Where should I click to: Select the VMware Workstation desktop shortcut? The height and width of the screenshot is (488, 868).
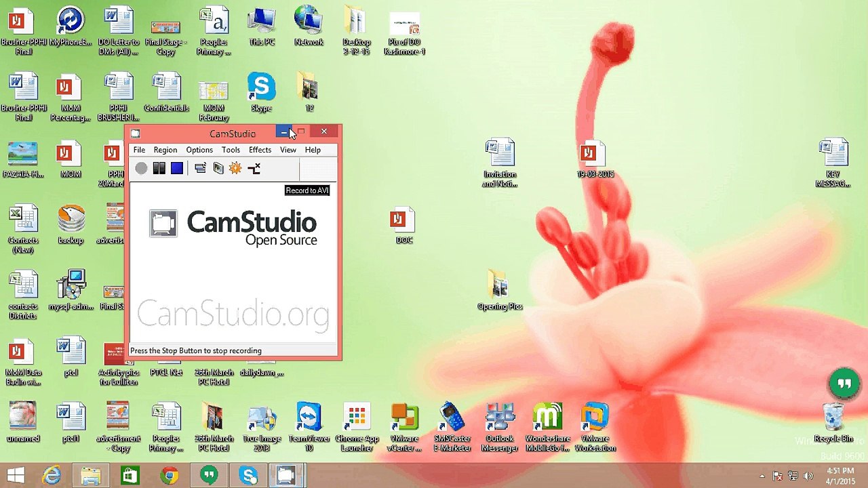click(595, 427)
